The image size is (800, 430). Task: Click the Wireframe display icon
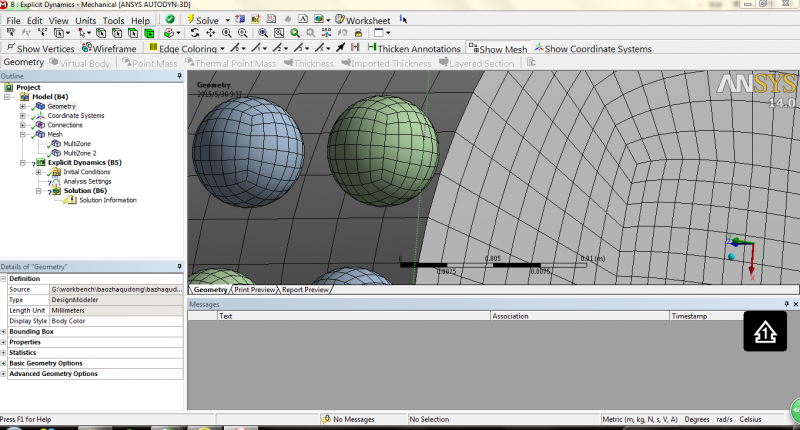[x=109, y=48]
